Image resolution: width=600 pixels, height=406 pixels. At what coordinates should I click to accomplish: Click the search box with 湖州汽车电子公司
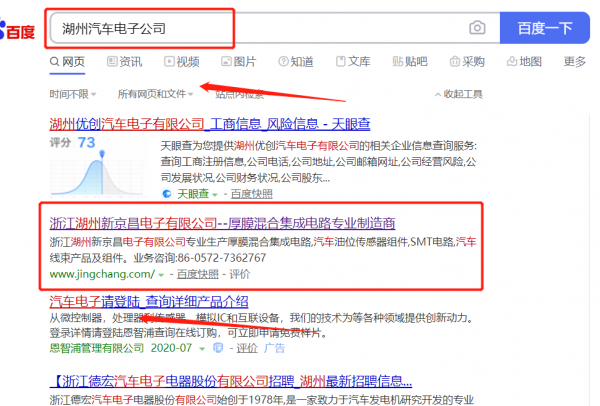pos(250,28)
